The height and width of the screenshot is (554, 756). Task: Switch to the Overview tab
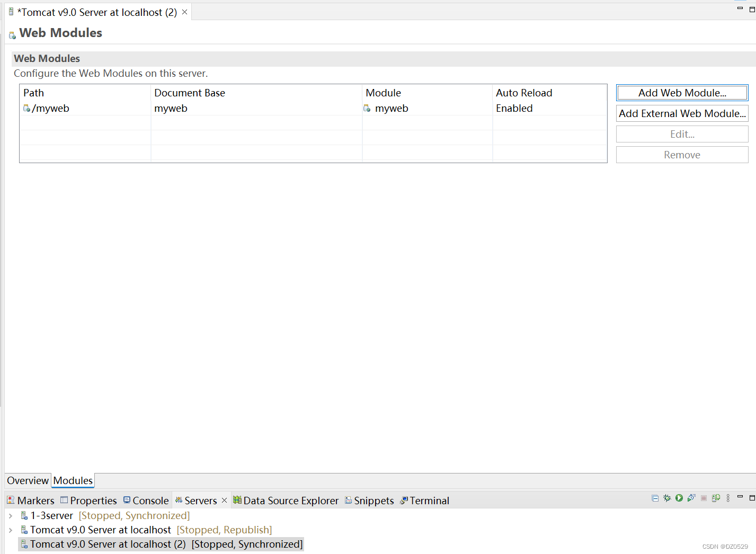pyautogui.click(x=28, y=480)
